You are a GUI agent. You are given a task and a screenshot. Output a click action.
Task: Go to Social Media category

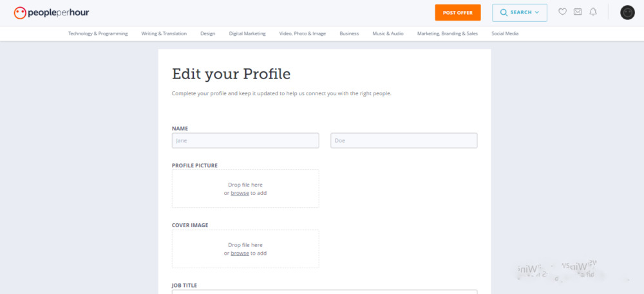(505, 33)
